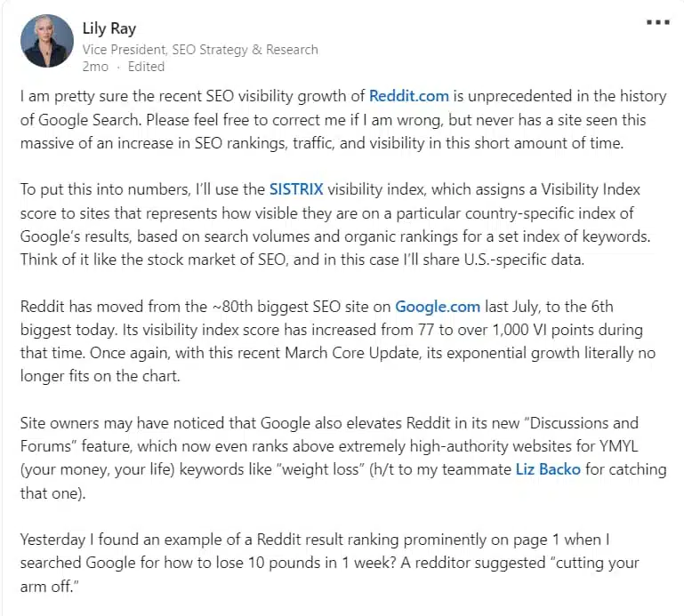
Task: Visit the Google.com link
Action: [x=438, y=307]
